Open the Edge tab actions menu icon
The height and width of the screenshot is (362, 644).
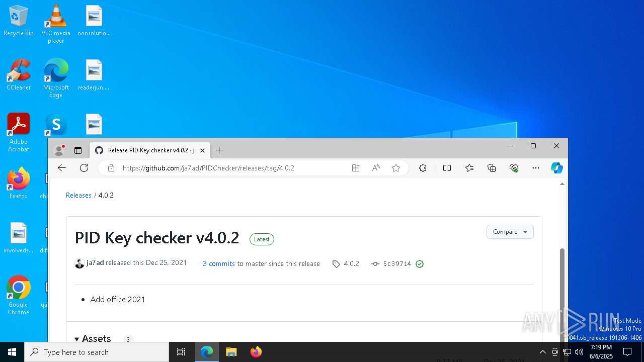click(x=78, y=150)
